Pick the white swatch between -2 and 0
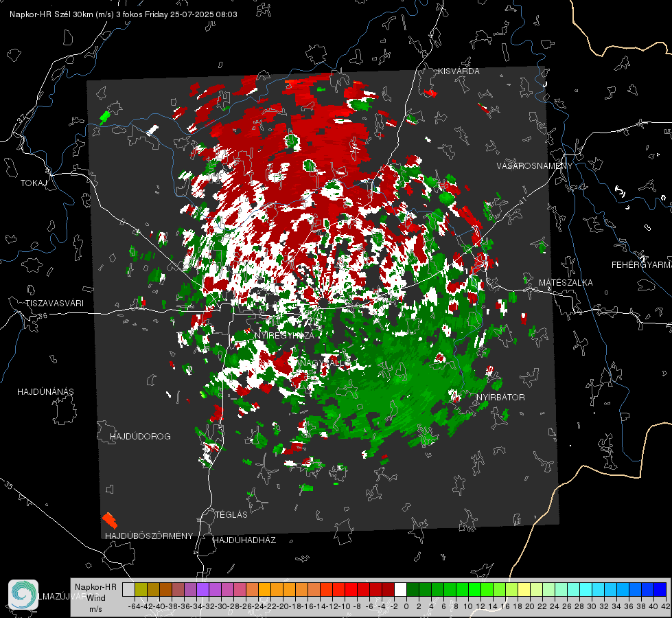 point(400,590)
